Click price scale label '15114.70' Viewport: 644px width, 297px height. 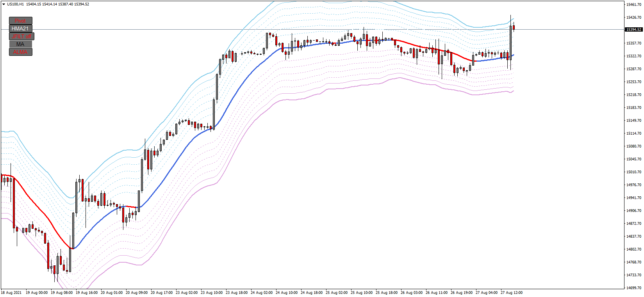[x=634, y=133]
